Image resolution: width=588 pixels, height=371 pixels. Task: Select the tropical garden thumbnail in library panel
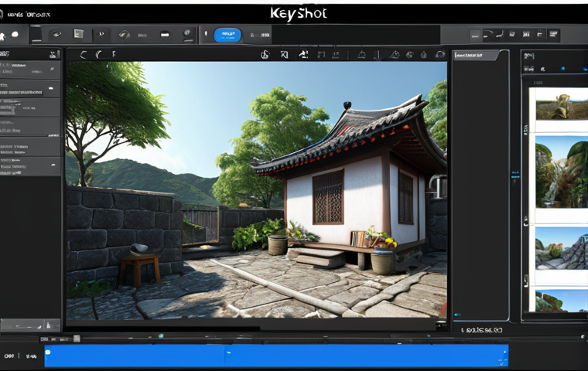[x=562, y=172]
